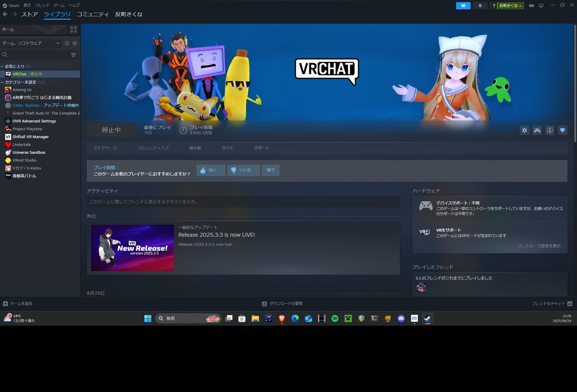Go back with the left arrow
The image size is (577, 392).
point(5,14)
